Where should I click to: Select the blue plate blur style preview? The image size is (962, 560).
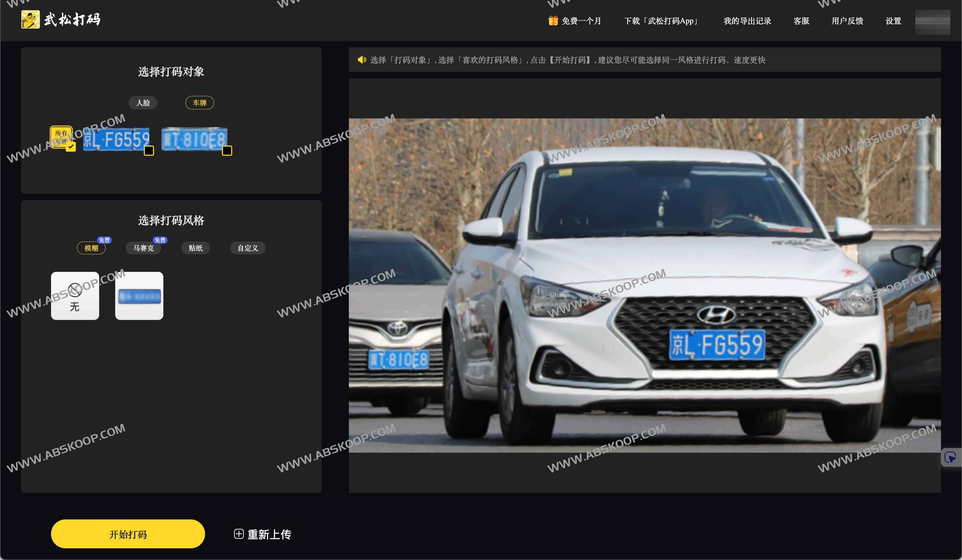pyautogui.click(x=139, y=296)
